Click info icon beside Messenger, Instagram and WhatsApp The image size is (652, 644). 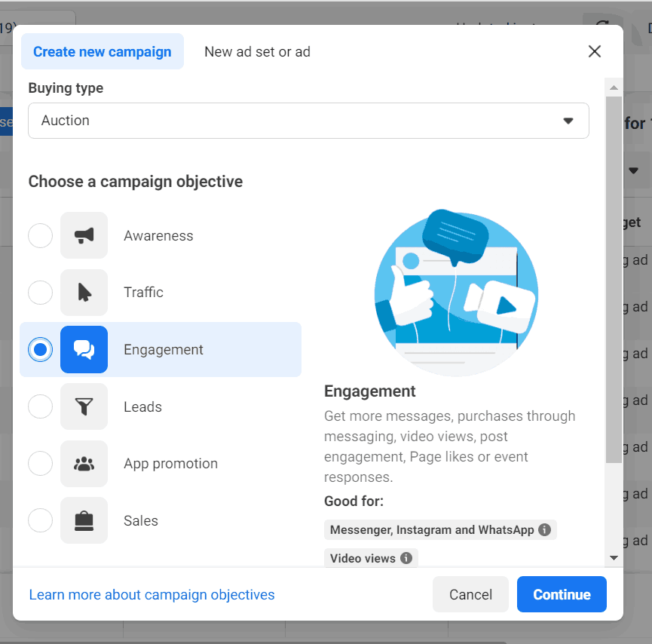tap(545, 530)
